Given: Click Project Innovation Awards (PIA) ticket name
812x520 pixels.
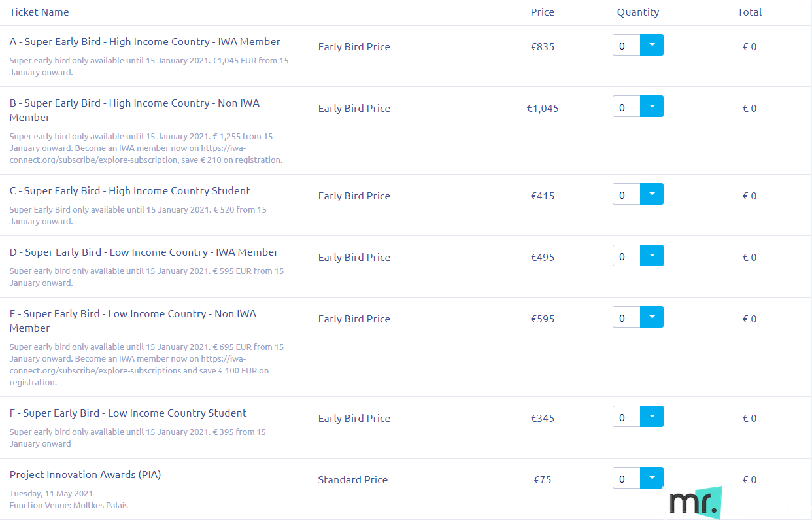Looking at the screenshot, I should [x=85, y=475].
